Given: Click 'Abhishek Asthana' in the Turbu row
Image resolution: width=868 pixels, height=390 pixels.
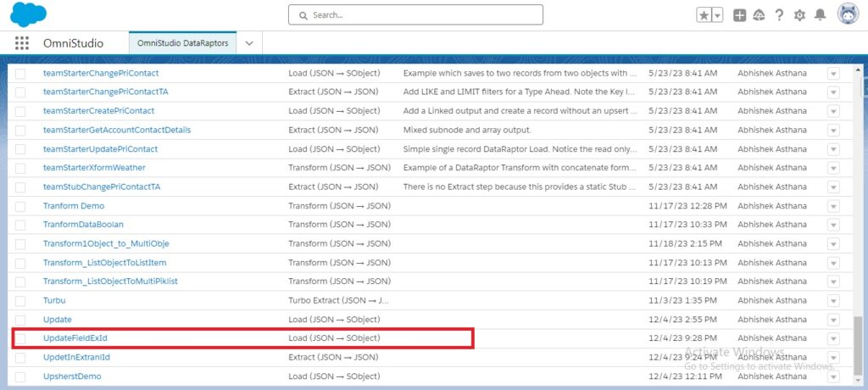Looking at the screenshot, I should pyautogui.click(x=772, y=301).
